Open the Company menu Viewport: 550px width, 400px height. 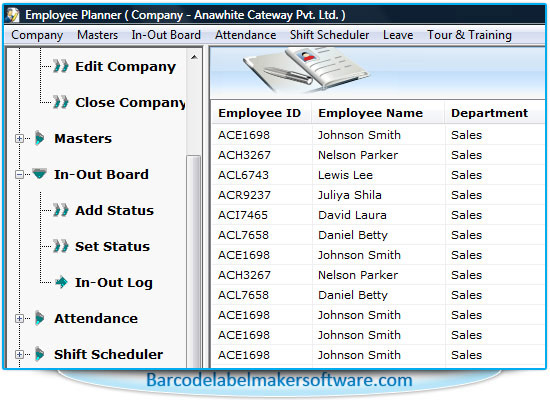point(37,35)
